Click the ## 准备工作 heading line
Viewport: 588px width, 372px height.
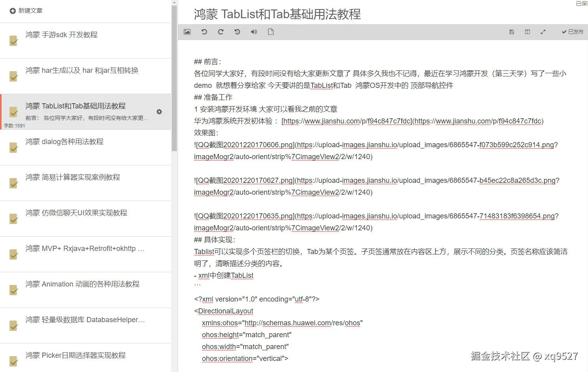point(213,97)
